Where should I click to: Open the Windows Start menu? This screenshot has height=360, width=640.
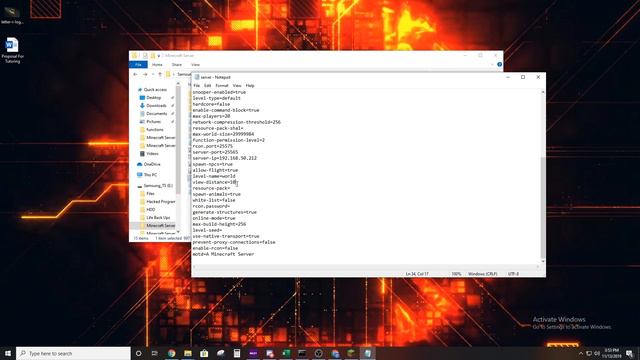(8, 353)
